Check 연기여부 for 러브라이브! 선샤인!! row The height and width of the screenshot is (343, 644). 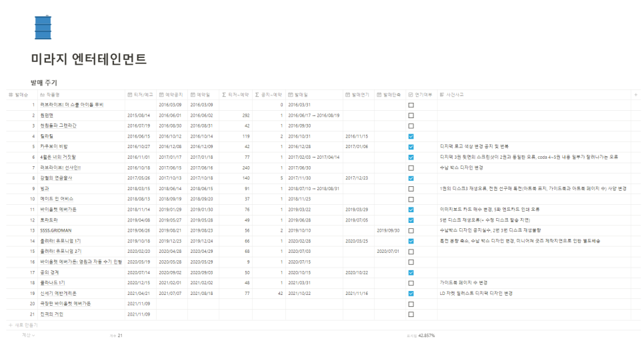pyautogui.click(x=411, y=167)
